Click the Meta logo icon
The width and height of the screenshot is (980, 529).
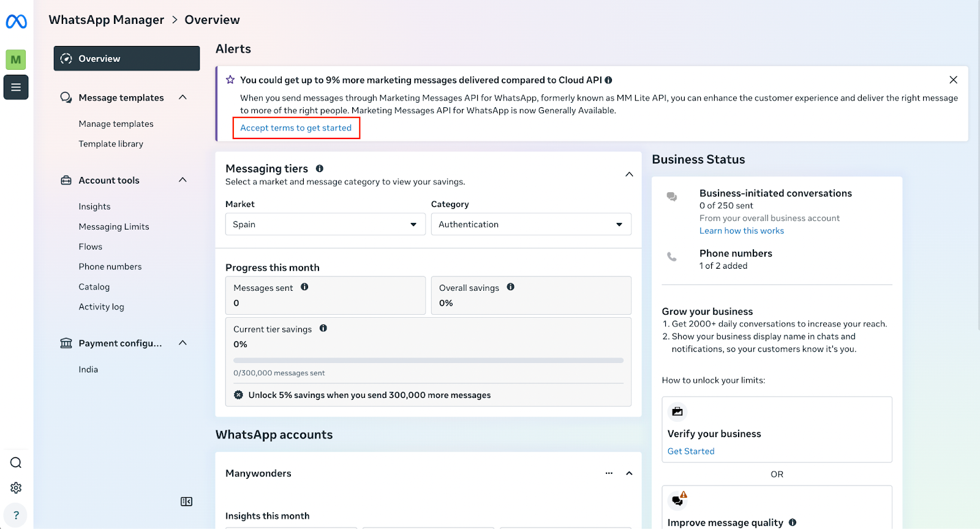[16, 22]
